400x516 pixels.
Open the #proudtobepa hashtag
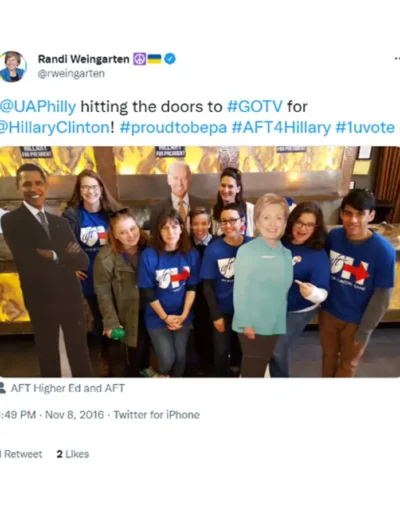coord(173,128)
